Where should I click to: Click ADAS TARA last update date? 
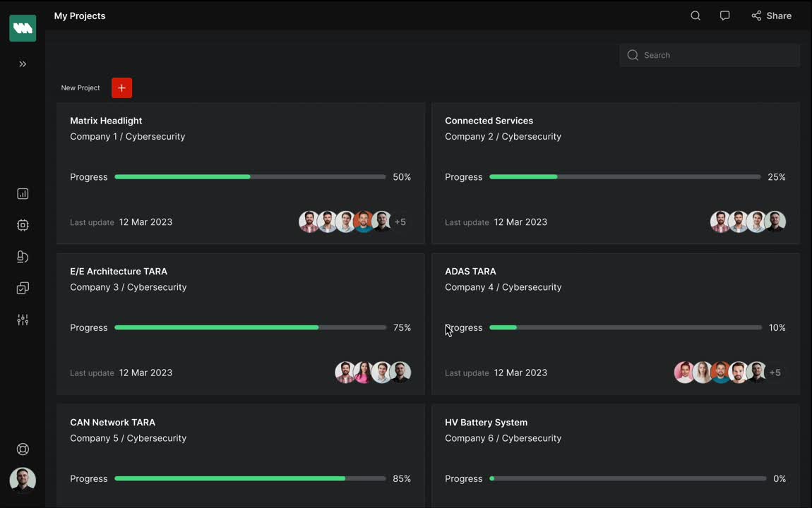click(x=520, y=373)
